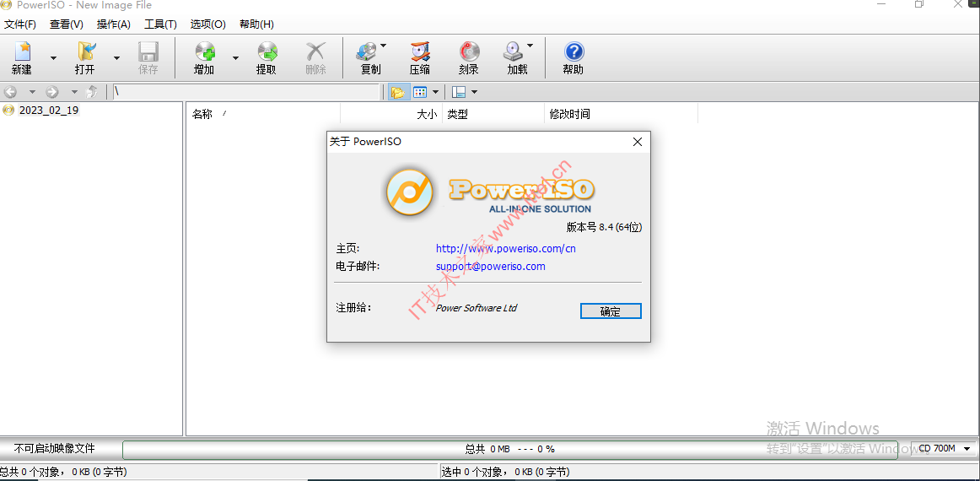Viewport: 980px width, 481px height.
Task: Expand the 增加 dropdown arrow
Action: tap(235, 58)
